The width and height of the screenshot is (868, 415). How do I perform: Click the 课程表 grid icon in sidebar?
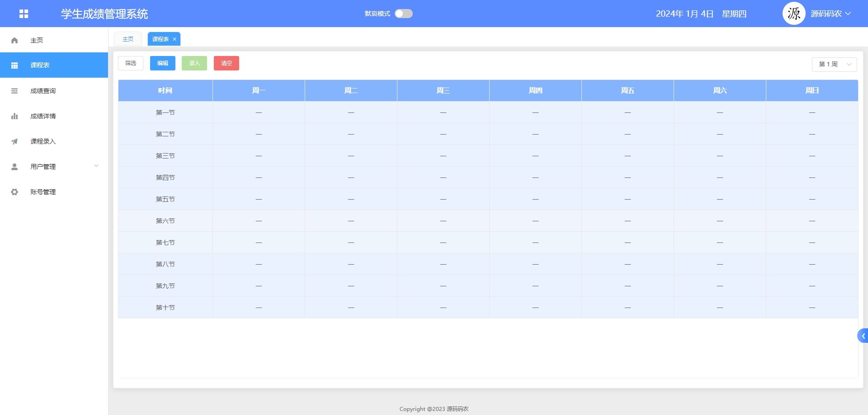click(14, 65)
